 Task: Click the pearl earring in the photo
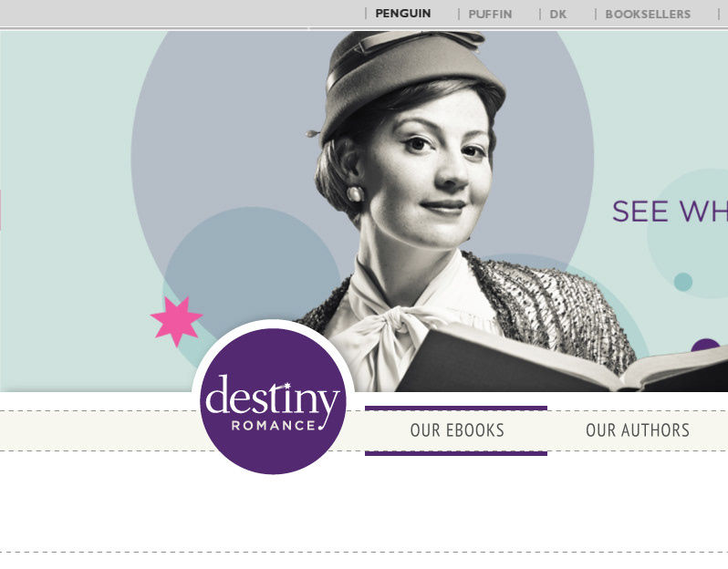pyautogui.click(x=355, y=193)
